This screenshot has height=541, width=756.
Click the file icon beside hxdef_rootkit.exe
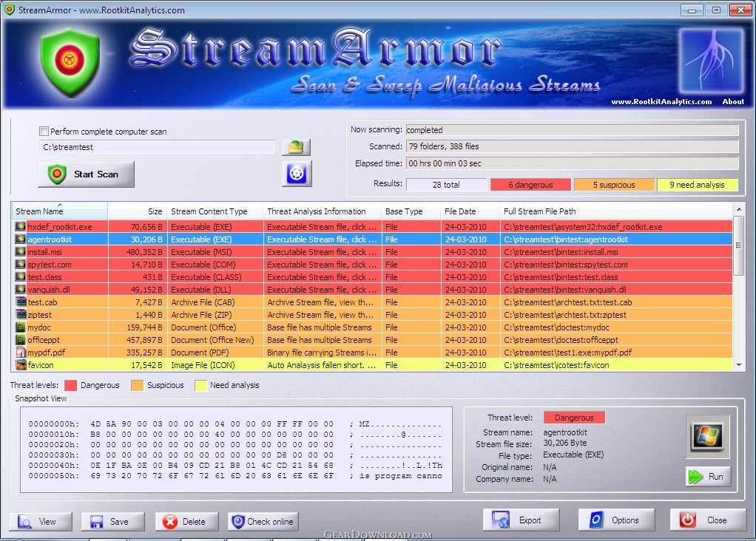(20, 226)
